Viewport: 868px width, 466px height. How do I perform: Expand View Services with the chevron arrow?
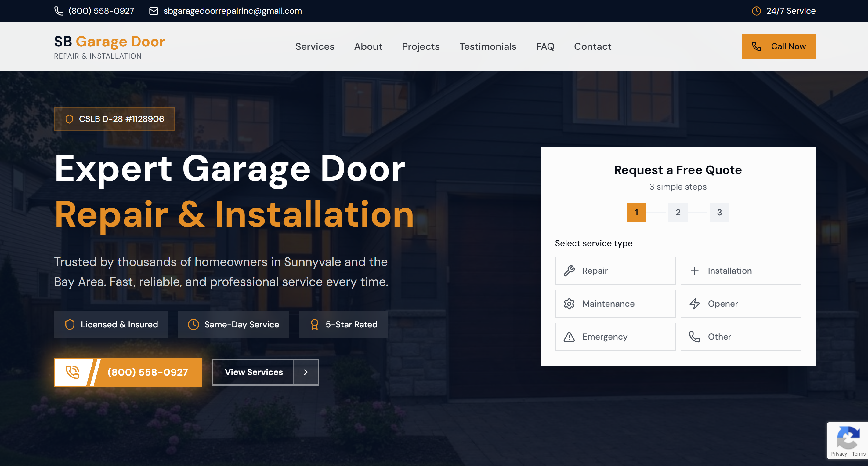(x=306, y=372)
